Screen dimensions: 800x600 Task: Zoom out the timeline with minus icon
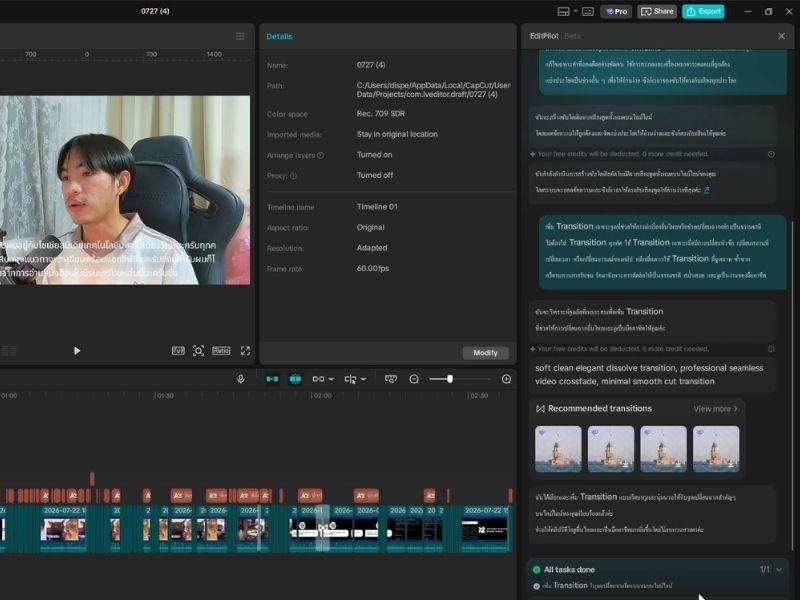coord(414,379)
